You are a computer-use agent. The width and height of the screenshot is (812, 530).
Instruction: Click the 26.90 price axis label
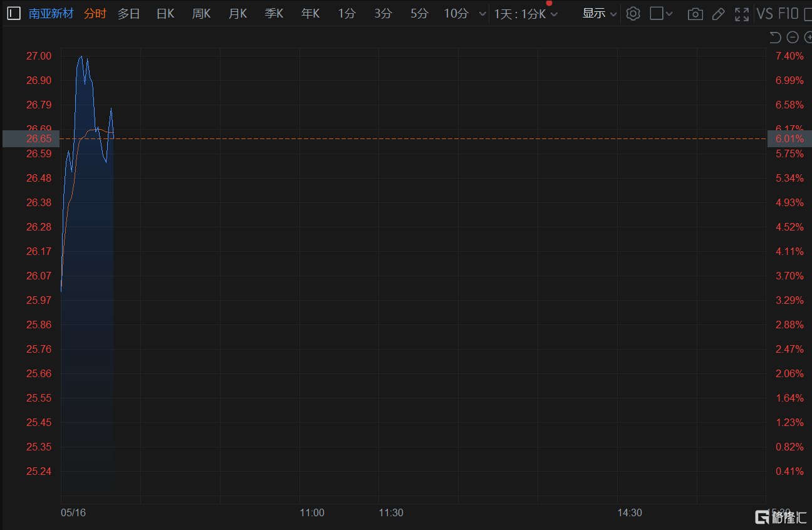(39, 80)
